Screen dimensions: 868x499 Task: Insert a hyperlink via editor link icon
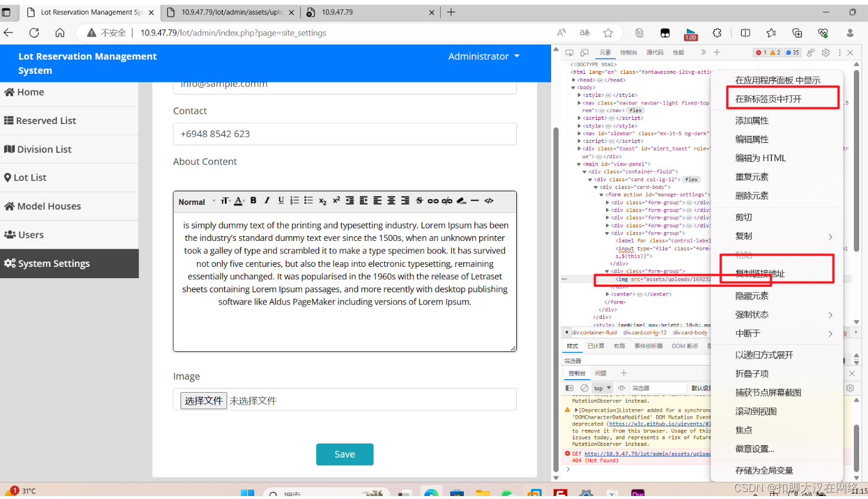pos(433,201)
